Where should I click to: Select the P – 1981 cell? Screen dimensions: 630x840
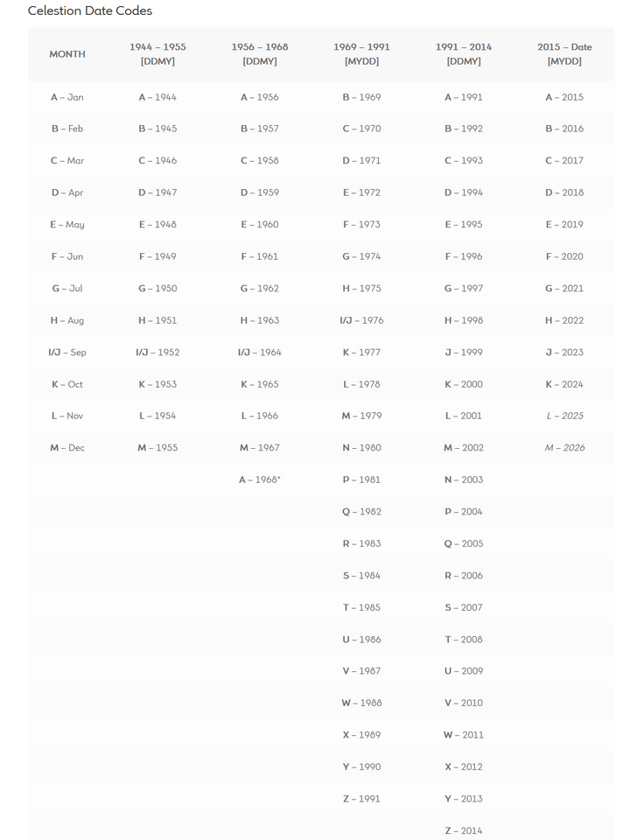[361, 479]
